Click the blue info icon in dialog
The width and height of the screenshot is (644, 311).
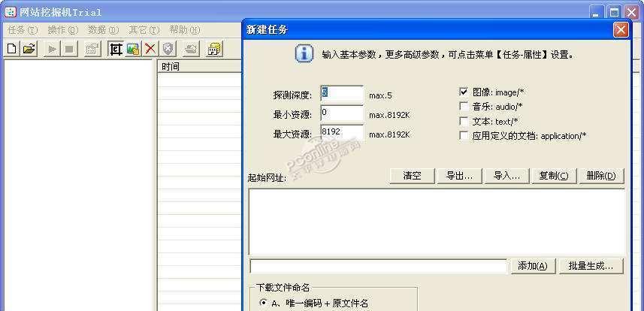pos(304,54)
